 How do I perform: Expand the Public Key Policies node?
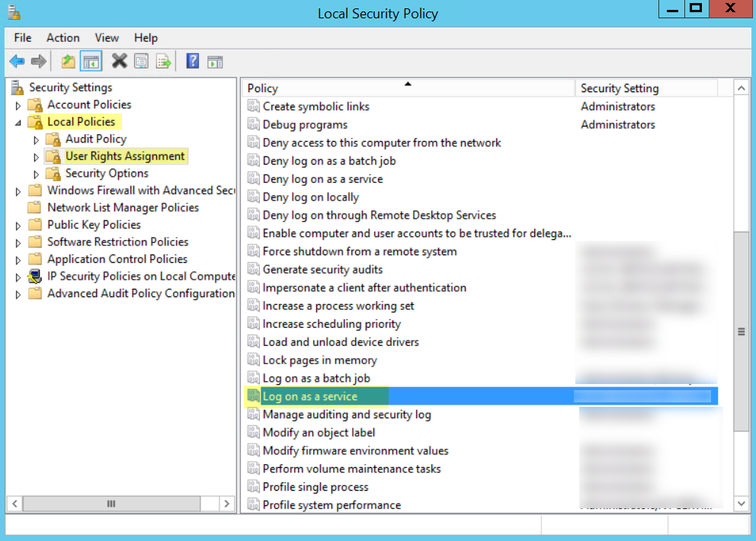(x=17, y=225)
